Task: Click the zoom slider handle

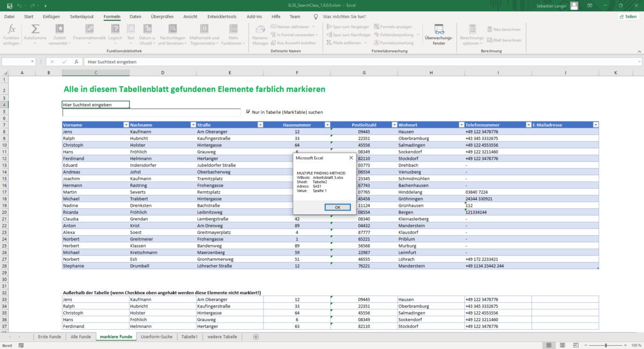Action: click(x=606, y=345)
